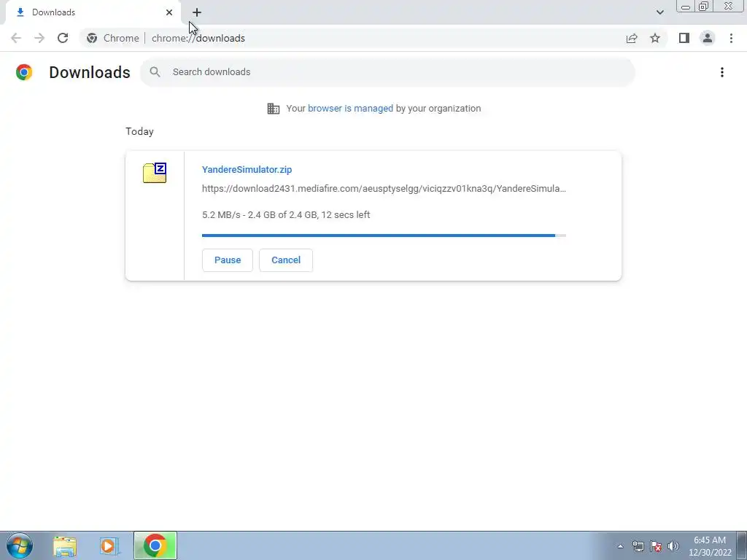Click the volume speaker tray icon
Image resolution: width=747 pixels, height=560 pixels.
point(673,546)
